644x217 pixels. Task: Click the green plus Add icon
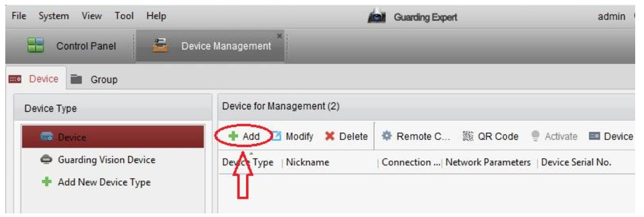coord(233,136)
